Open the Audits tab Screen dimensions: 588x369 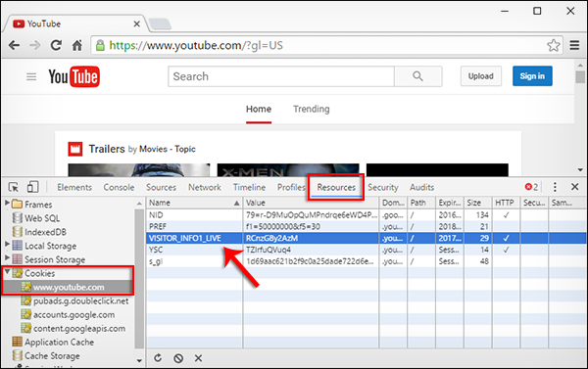(421, 187)
